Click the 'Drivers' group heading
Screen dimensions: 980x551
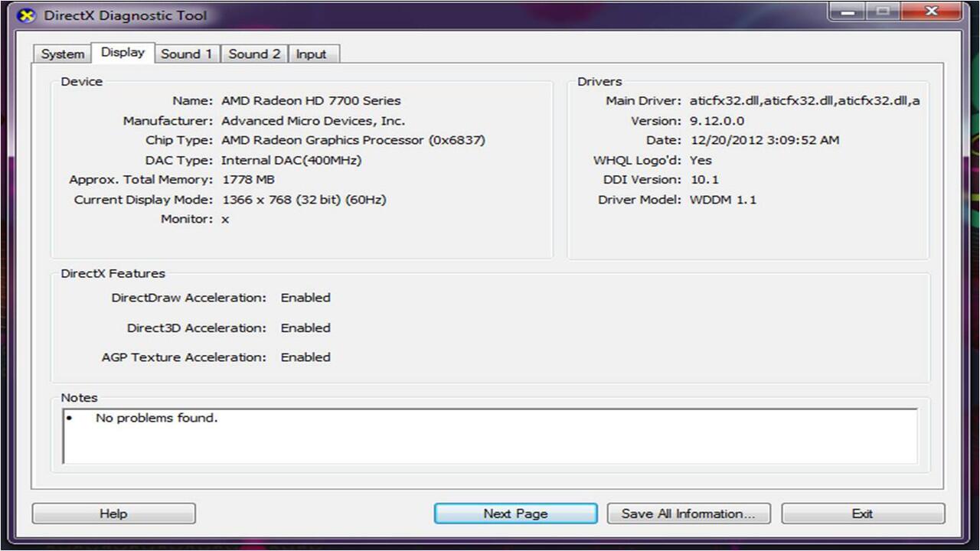[x=599, y=82]
